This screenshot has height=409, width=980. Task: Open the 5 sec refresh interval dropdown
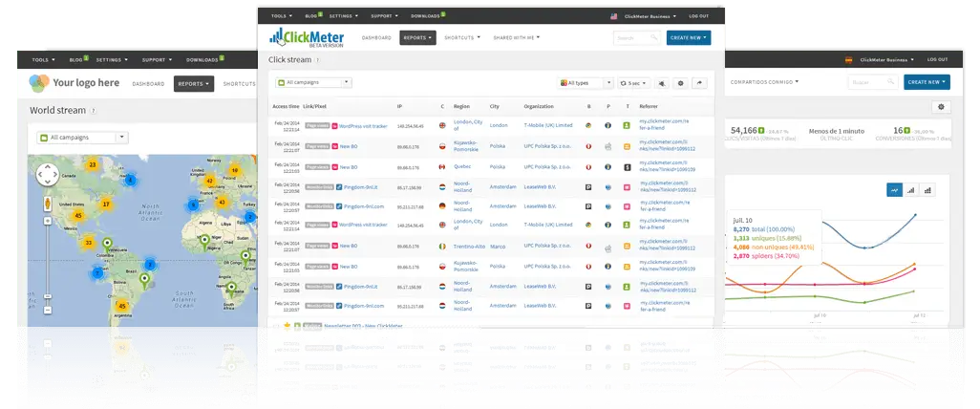click(633, 83)
